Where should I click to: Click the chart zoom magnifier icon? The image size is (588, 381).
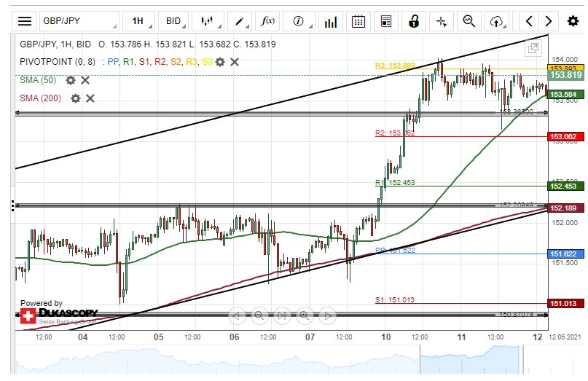point(469,21)
